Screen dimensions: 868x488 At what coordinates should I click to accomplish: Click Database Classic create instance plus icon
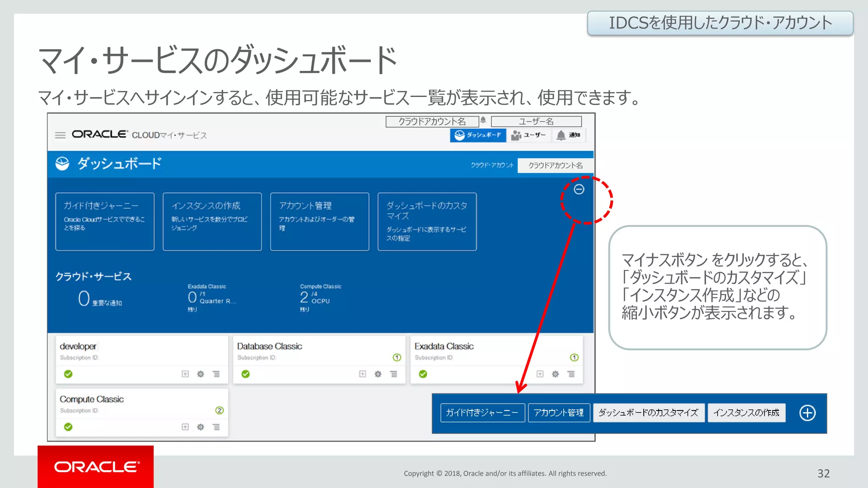pos(362,374)
